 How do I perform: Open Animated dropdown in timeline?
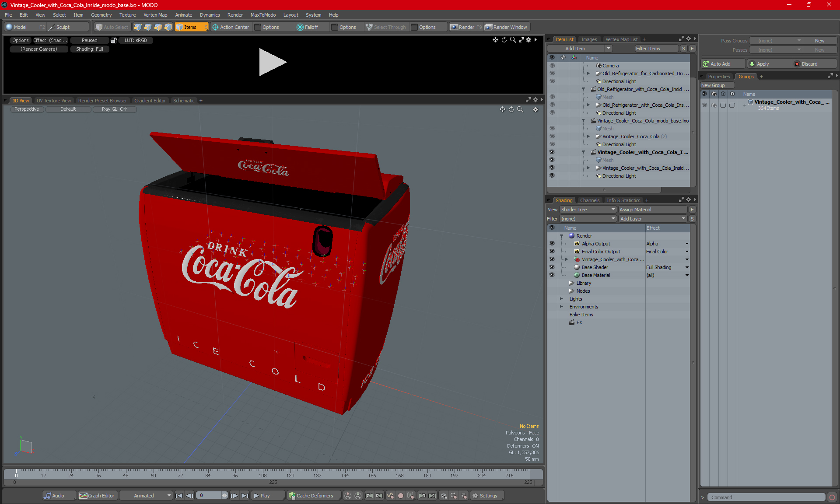click(146, 496)
